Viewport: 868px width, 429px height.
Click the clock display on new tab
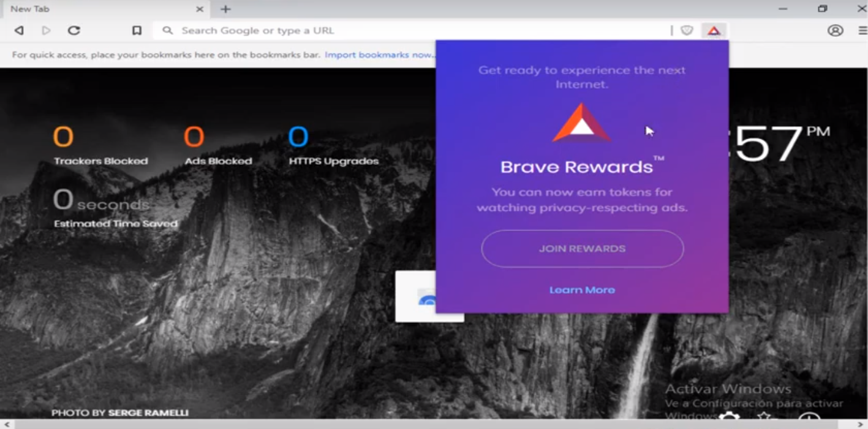[x=780, y=144]
